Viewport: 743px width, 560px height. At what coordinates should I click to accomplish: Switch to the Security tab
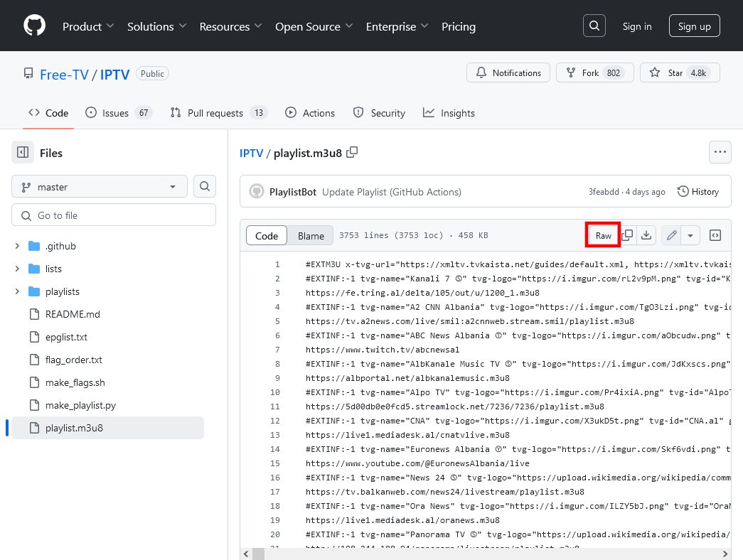(x=379, y=113)
